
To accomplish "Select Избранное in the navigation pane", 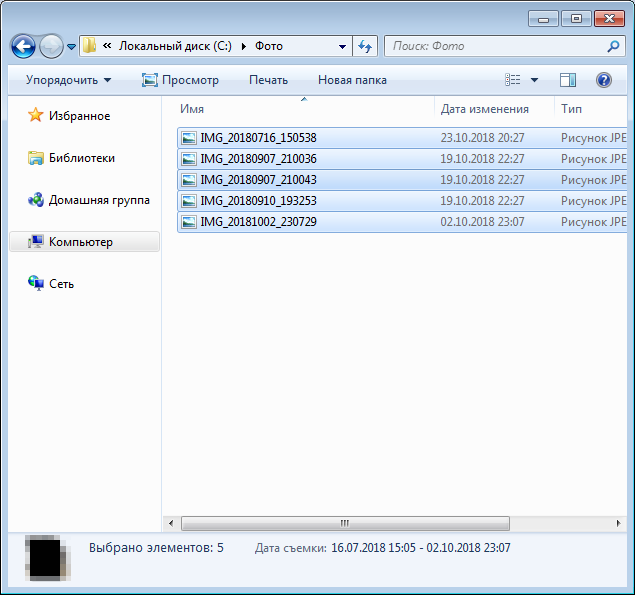I will point(79,116).
